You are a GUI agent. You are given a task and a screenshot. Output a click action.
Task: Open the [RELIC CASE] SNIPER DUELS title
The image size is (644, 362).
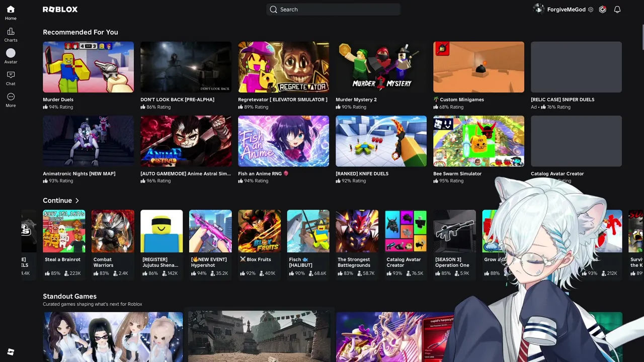point(562,100)
